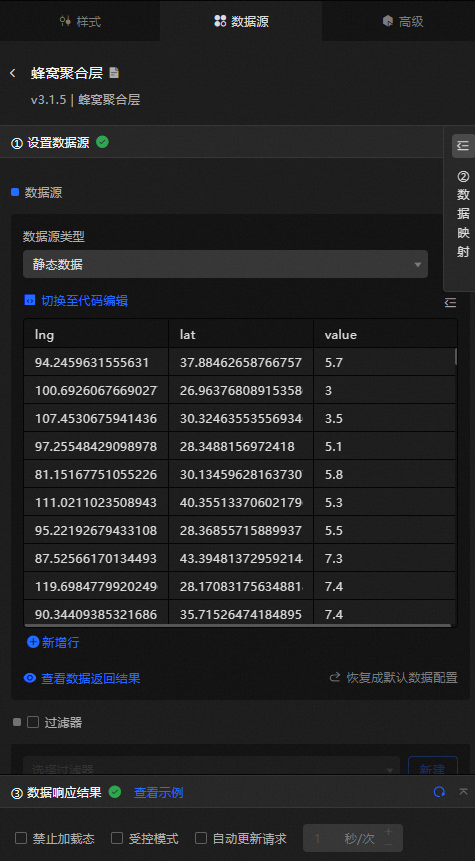Enable the 过滤器 checkbox
Screen dimensions: 475x861
[x=33, y=722]
